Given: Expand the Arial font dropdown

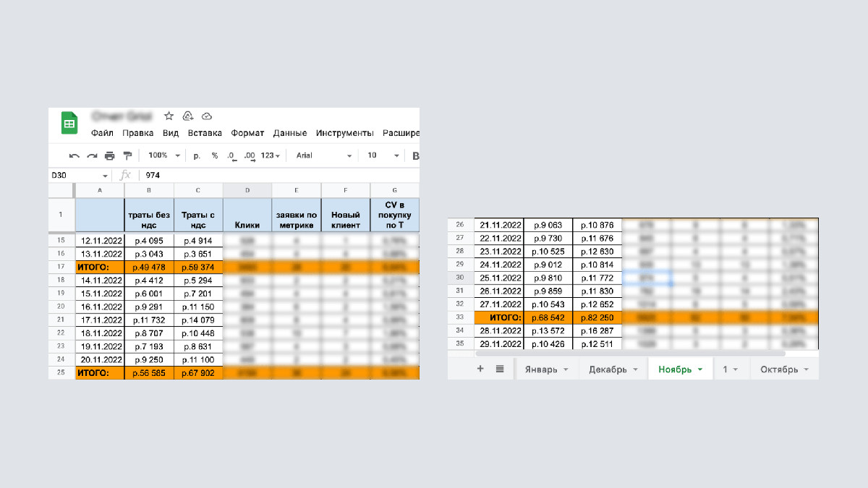Looking at the screenshot, I should point(324,155).
